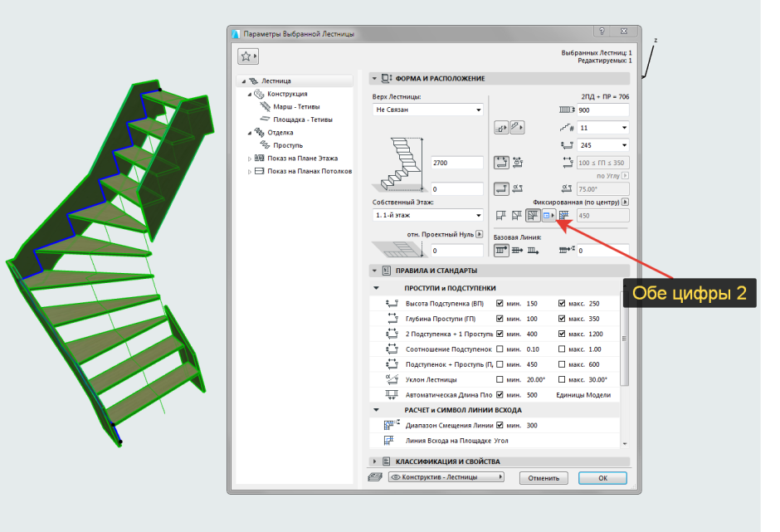Select Показ на Плане Этажа tree item
The image size is (780, 532).
click(x=302, y=159)
